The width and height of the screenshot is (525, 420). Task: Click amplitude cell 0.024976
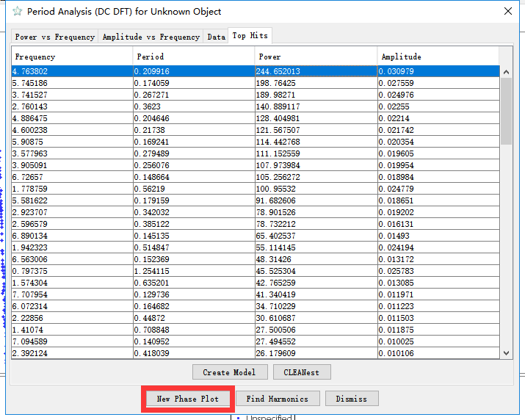coord(438,95)
